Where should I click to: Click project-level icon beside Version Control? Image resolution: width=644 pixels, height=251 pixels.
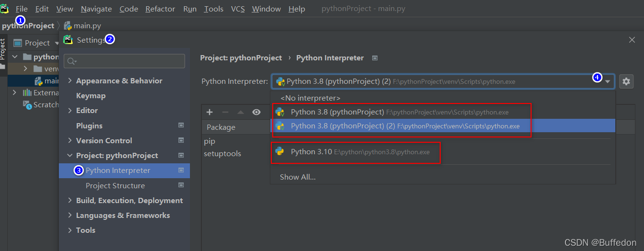[181, 140]
